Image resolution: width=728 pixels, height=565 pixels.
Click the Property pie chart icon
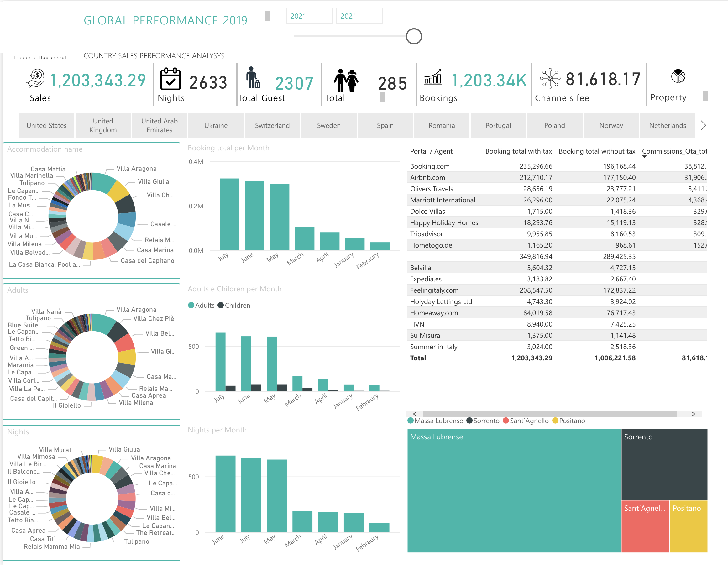[x=678, y=76]
